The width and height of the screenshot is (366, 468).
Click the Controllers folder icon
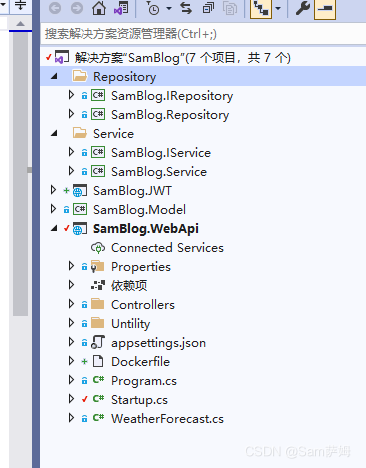click(x=98, y=304)
